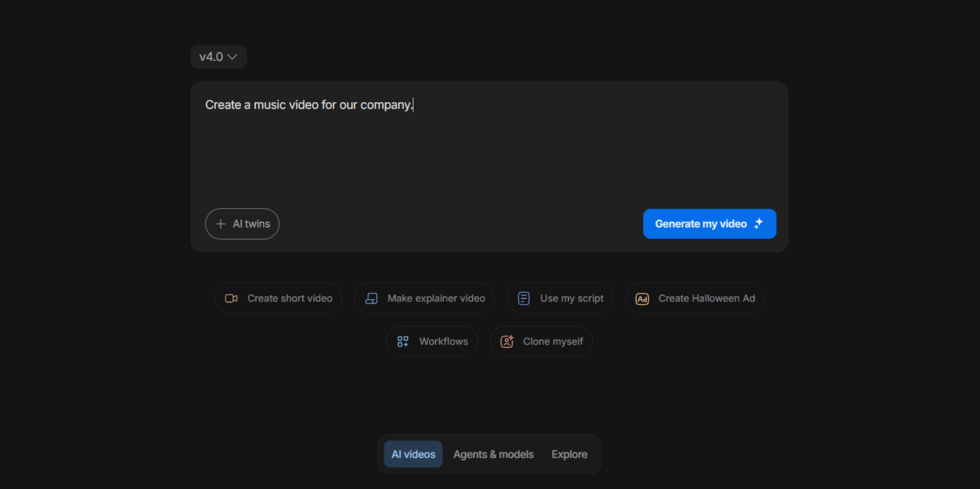Focus the video prompt text box
Screen dimensions: 980x489
(x=489, y=147)
